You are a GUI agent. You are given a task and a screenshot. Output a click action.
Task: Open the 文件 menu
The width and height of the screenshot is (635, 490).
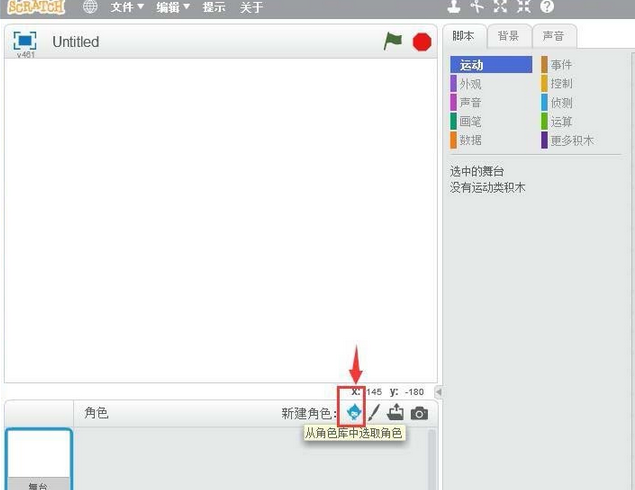[x=127, y=7]
